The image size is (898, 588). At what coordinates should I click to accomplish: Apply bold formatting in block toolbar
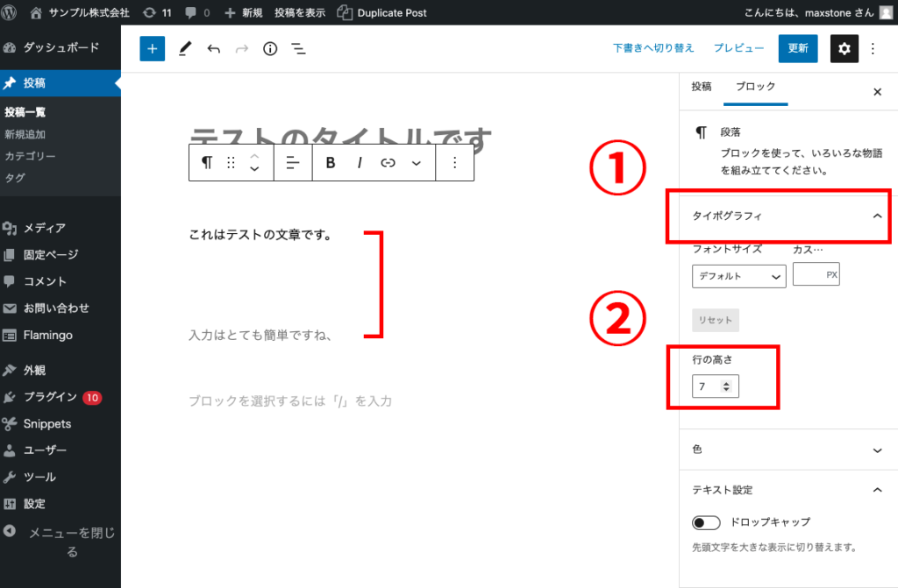(330, 162)
